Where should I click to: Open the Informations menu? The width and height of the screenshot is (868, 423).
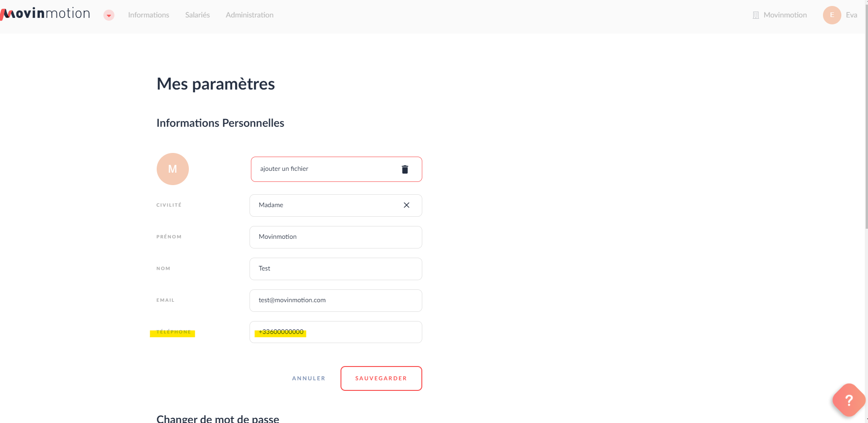point(148,15)
